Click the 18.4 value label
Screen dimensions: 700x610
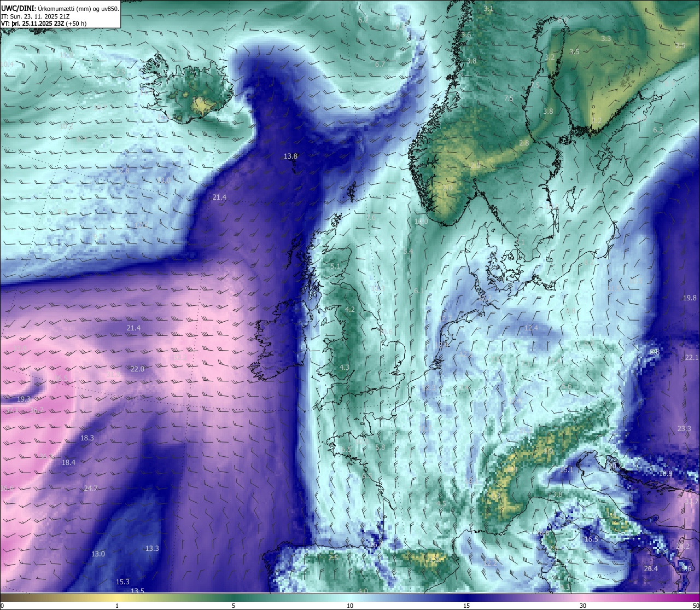(68, 462)
